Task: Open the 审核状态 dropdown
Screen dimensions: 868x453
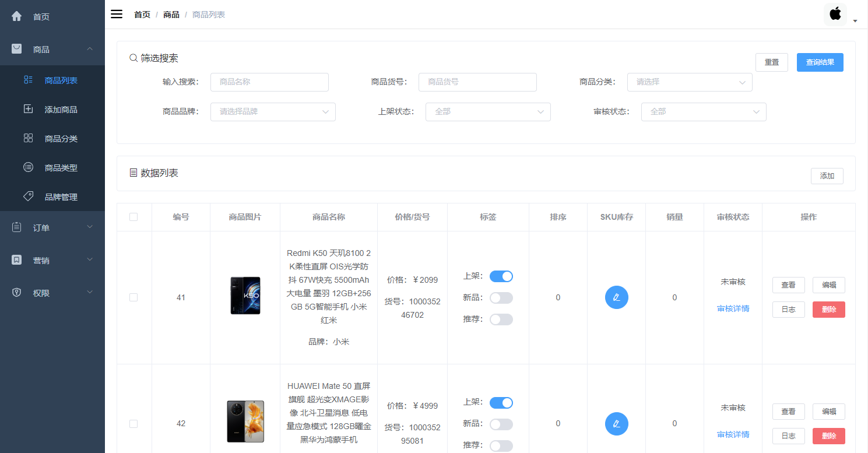Action: click(704, 112)
